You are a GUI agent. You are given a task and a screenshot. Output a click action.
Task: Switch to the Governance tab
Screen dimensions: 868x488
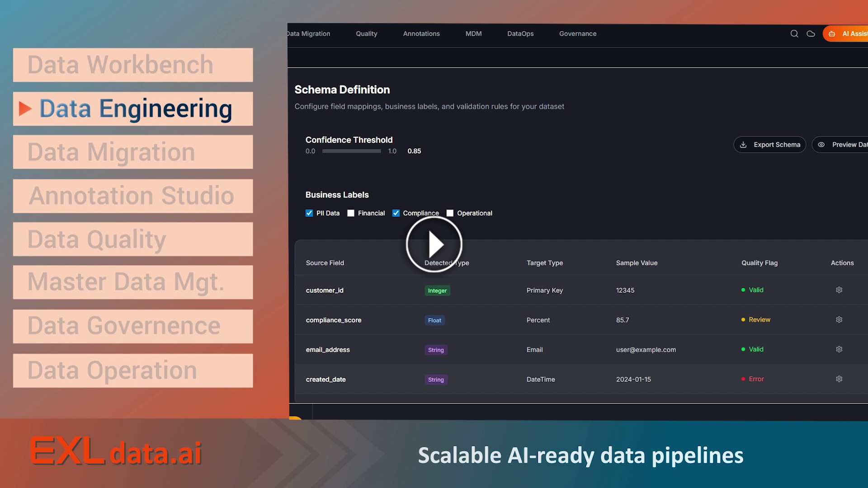tap(577, 34)
